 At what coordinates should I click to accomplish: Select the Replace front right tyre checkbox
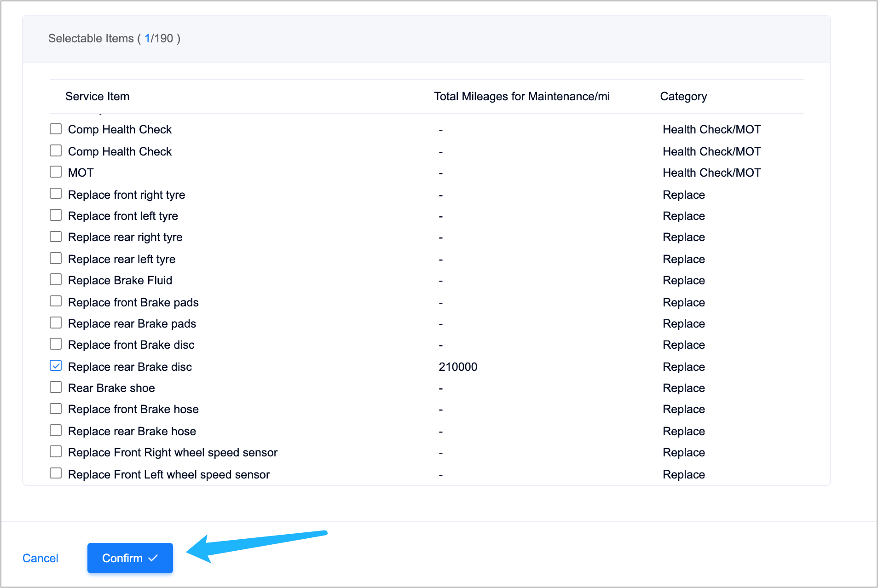pyautogui.click(x=56, y=194)
